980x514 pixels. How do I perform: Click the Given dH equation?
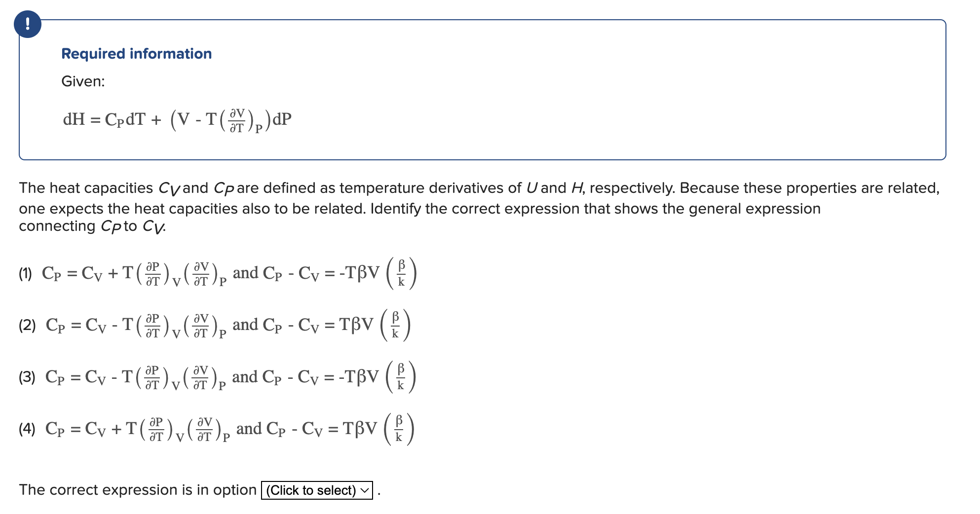pyautogui.click(x=178, y=119)
